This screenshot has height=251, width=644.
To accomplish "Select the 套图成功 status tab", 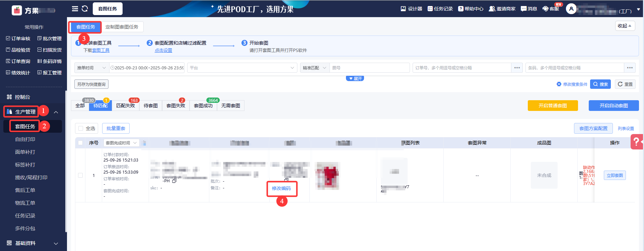I will 203,106.
